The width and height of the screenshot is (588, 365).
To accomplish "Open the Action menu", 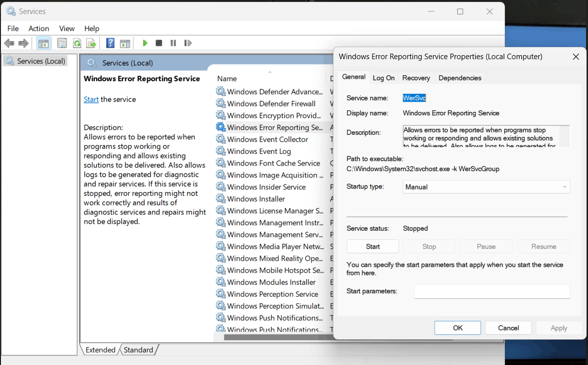I will [39, 29].
